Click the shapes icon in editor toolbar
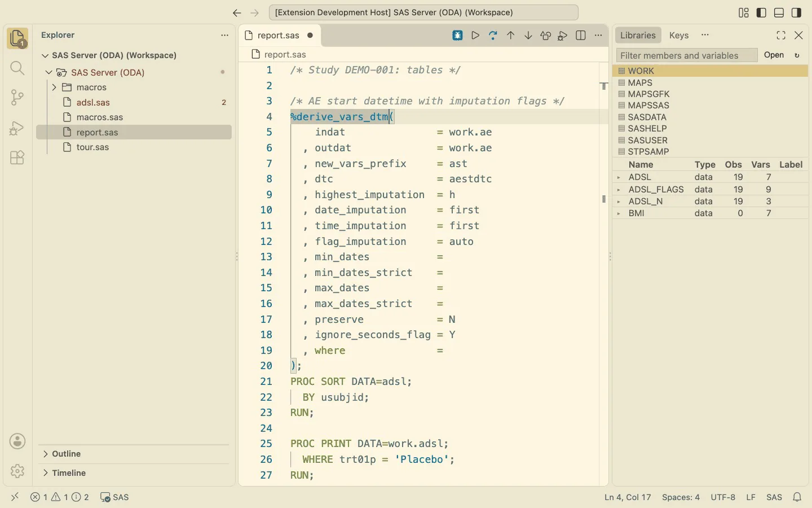The image size is (812, 508). pos(546,36)
